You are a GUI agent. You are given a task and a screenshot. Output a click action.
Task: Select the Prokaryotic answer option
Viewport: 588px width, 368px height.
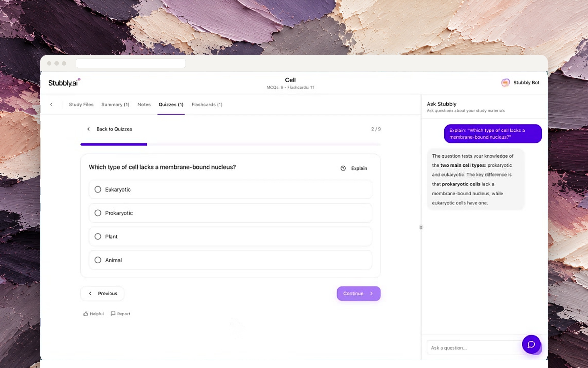coord(230,213)
